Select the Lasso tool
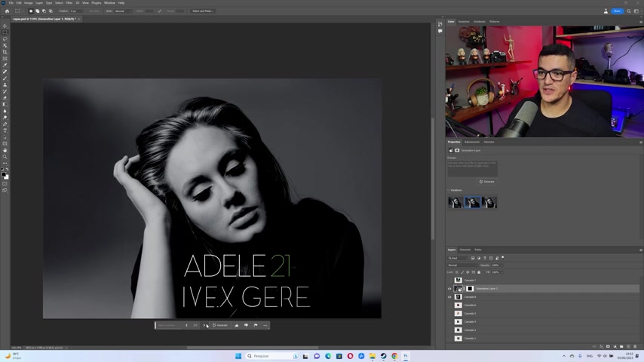This screenshot has height=362, width=644. point(5,39)
